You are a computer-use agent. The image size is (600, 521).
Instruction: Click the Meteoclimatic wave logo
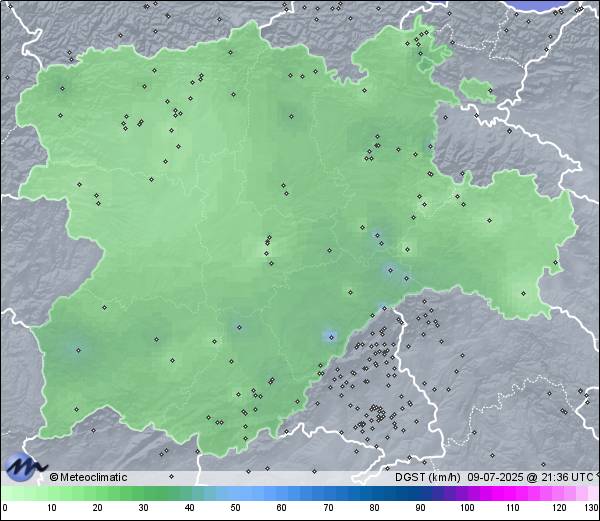pos(26,467)
